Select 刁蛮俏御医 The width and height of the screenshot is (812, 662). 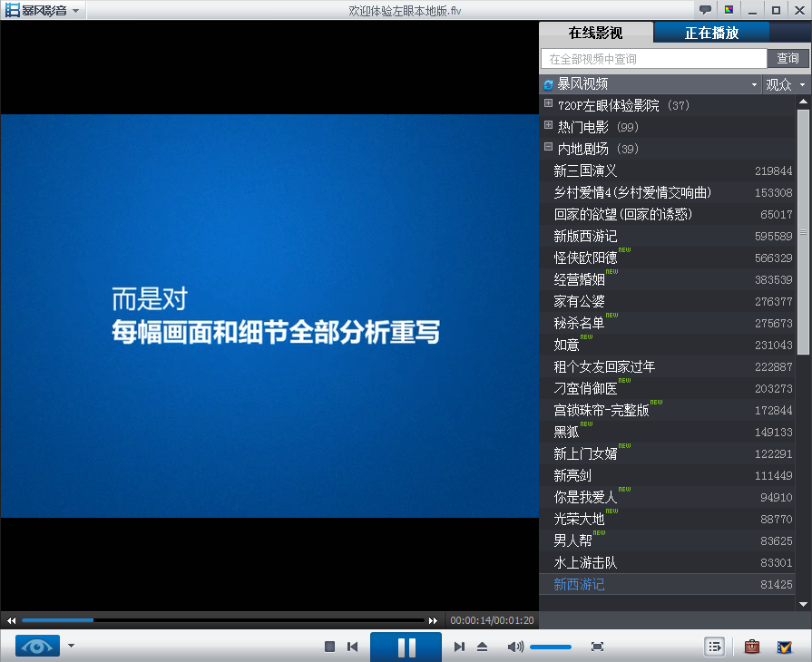tap(667, 388)
